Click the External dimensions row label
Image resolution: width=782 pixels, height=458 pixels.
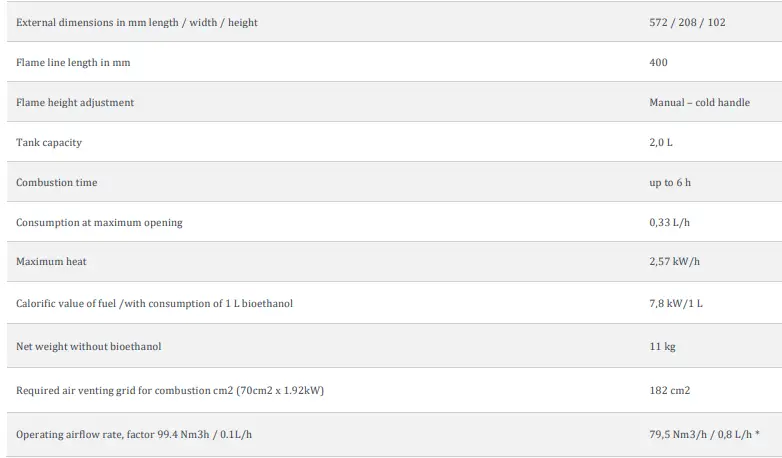(x=137, y=22)
